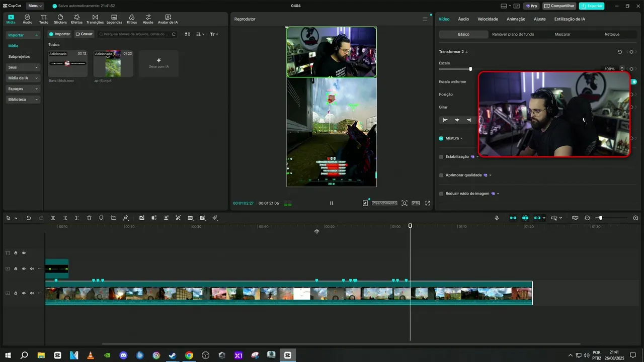This screenshot has width=644, height=362.
Task: Reset the Transformar settings
Action: [620, 52]
